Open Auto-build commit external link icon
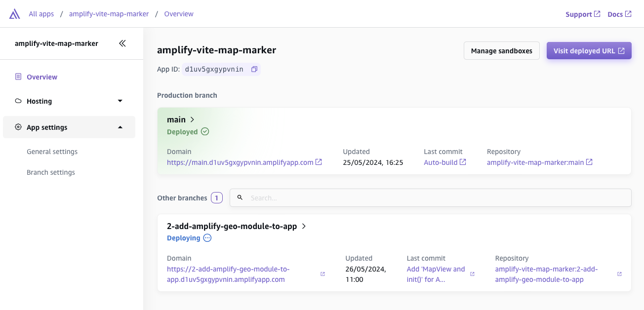Image resolution: width=644 pixels, height=310 pixels. [x=463, y=162]
